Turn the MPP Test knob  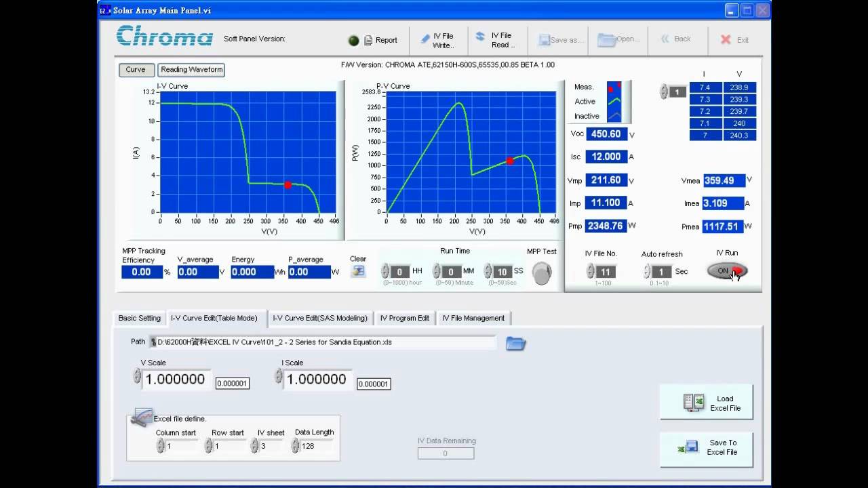tap(542, 273)
